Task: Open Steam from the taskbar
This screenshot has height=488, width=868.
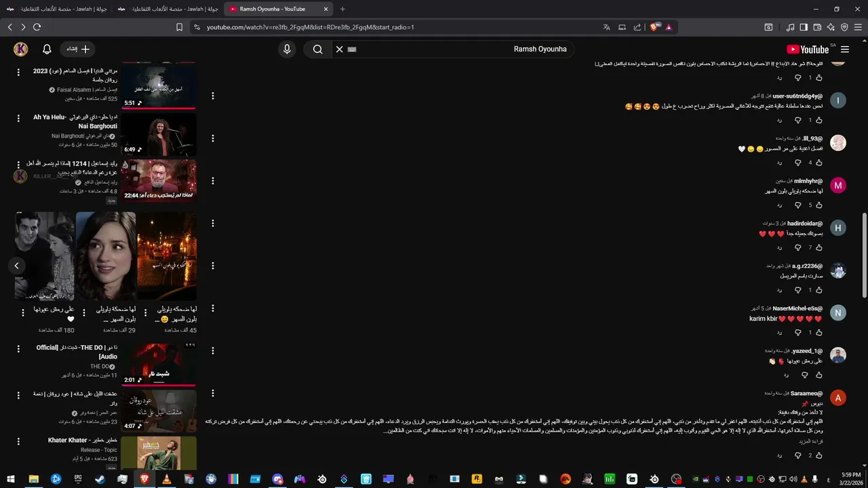Action: [x=100, y=479]
